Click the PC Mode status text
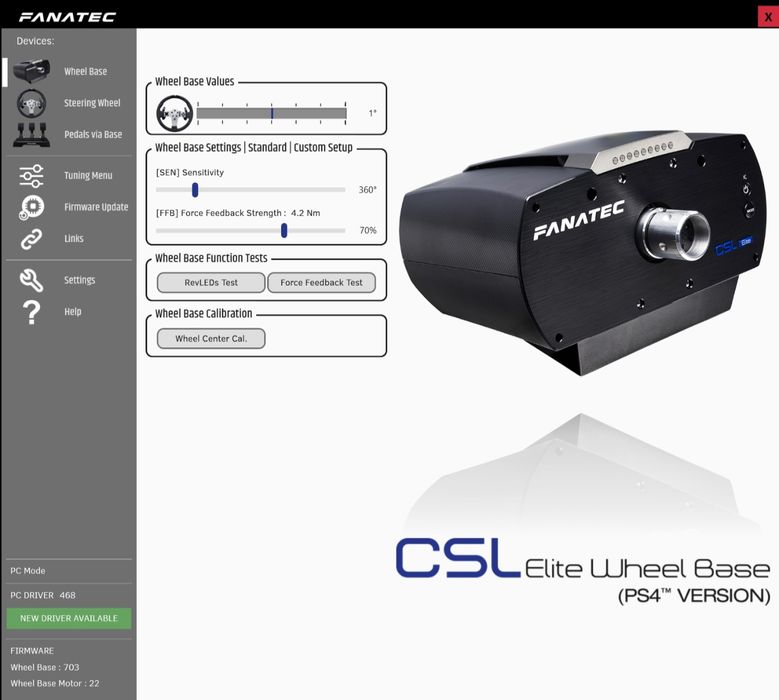This screenshot has width=779, height=700. click(x=28, y=571)
